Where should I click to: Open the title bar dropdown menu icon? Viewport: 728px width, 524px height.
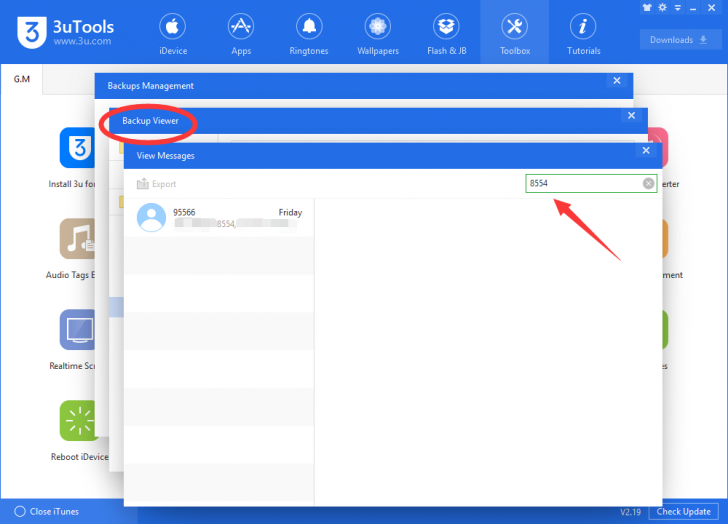click(x=678, y=7)
